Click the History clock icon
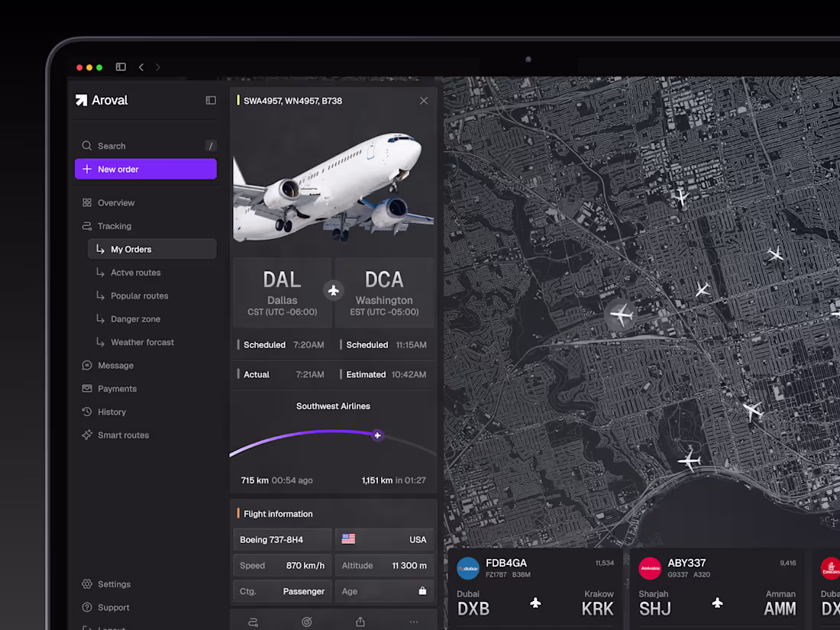 pyautogui.click(x=87, y=412)
